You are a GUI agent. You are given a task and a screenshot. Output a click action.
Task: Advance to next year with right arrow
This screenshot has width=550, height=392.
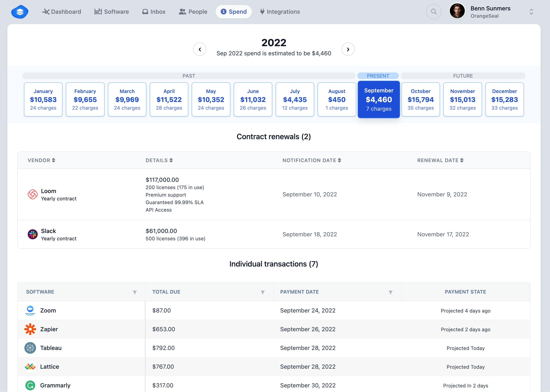pos(348,49)
